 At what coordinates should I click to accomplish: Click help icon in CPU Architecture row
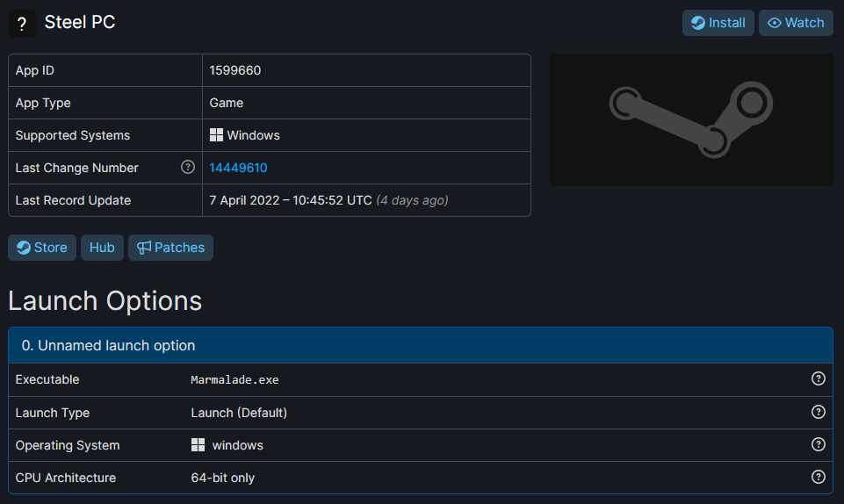click(819, 477)
